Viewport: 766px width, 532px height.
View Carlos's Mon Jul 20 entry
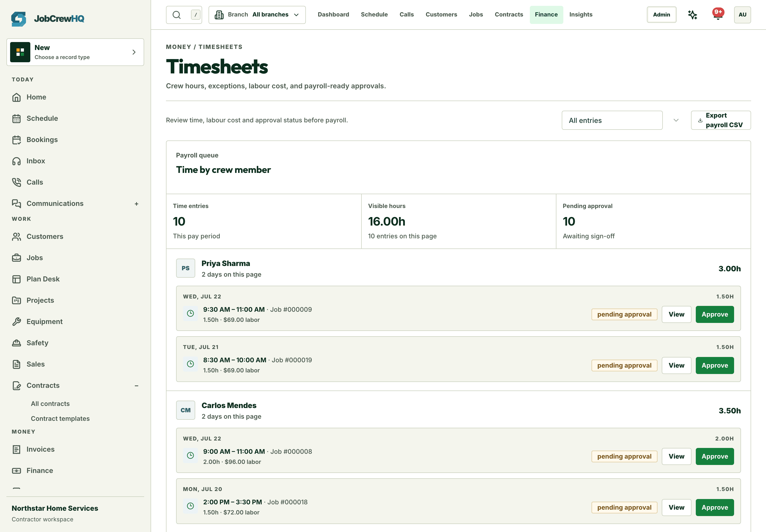pyautogui.click(x=676, y=507)
